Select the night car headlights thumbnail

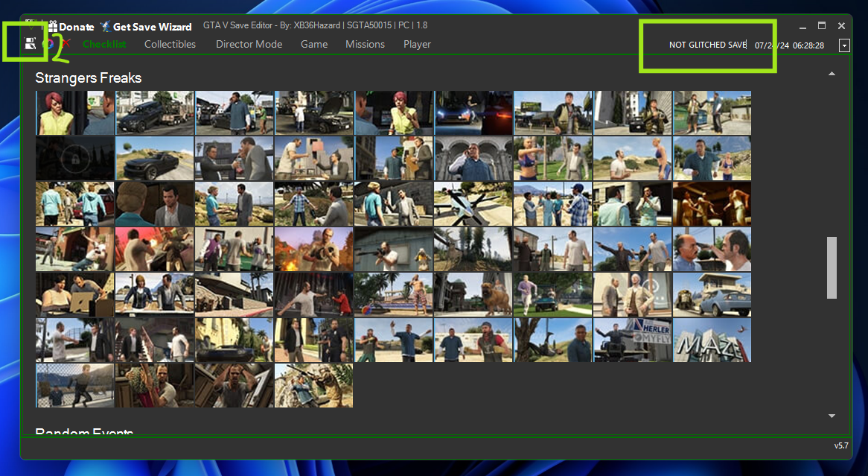click(473, 113)
